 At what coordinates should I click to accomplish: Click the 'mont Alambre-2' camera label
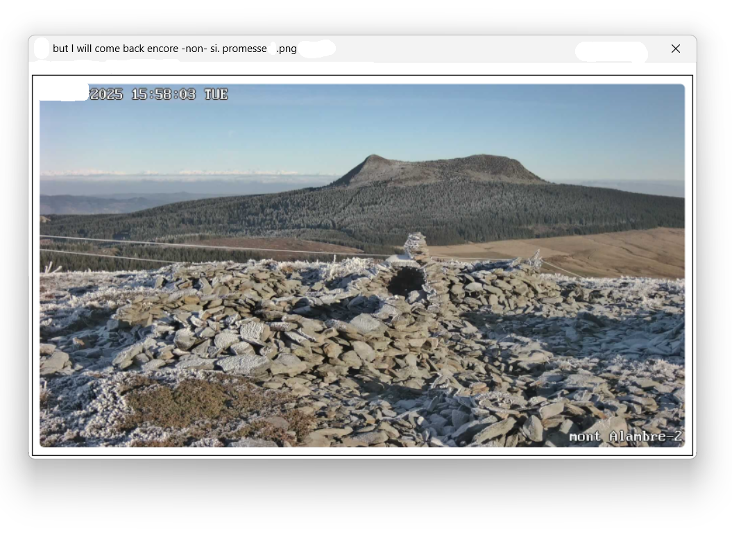624,436
